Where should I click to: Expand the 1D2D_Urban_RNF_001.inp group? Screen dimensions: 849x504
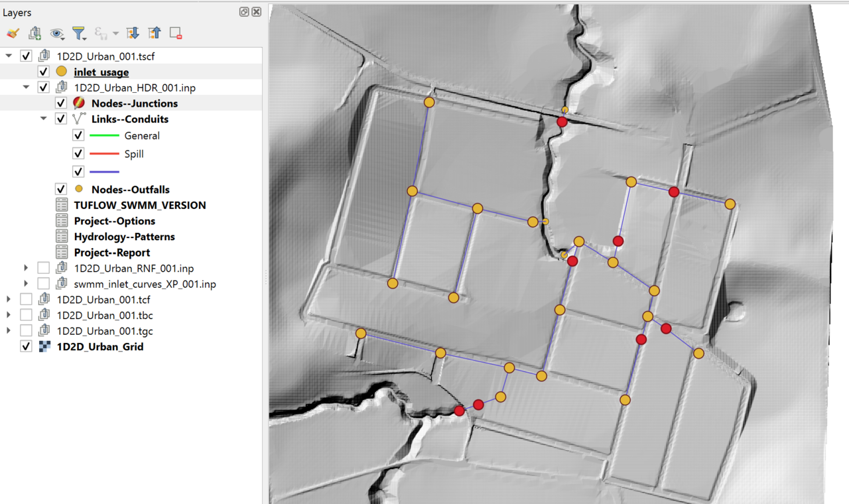tap(26, 269)
